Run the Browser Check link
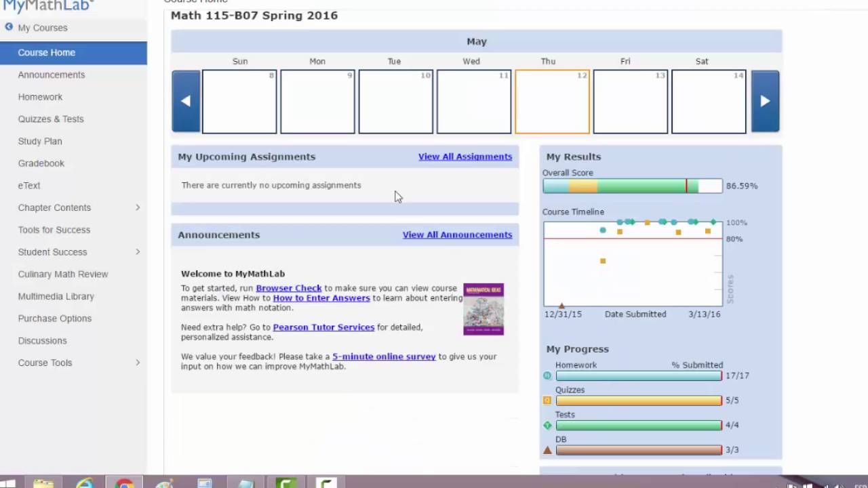This screenshot has width=868, height=488. click(x=289, y=288)
